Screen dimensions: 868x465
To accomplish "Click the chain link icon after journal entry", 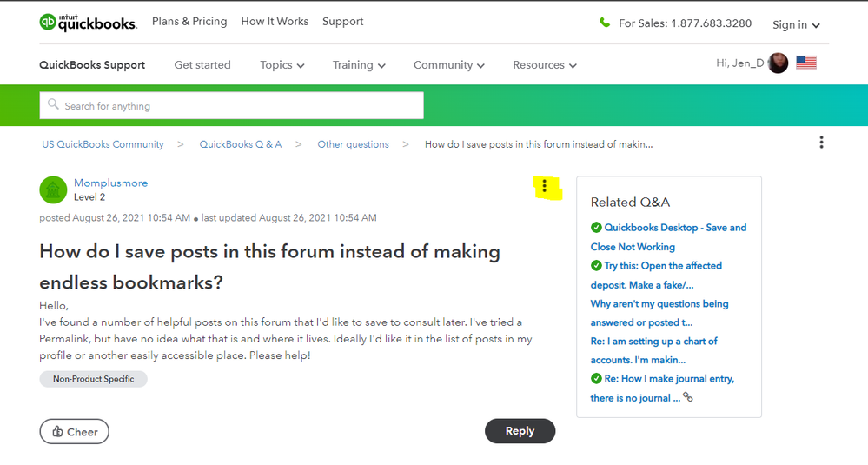I will pos(688,397).
